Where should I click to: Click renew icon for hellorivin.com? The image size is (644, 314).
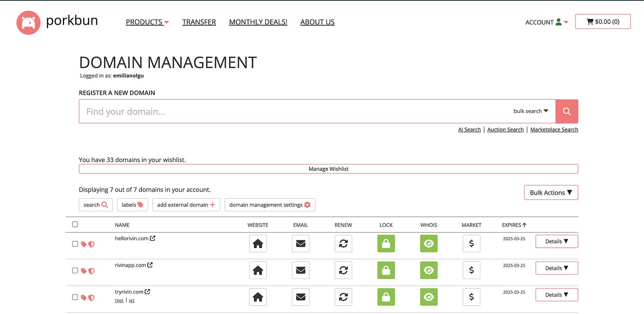coord(344,244)
